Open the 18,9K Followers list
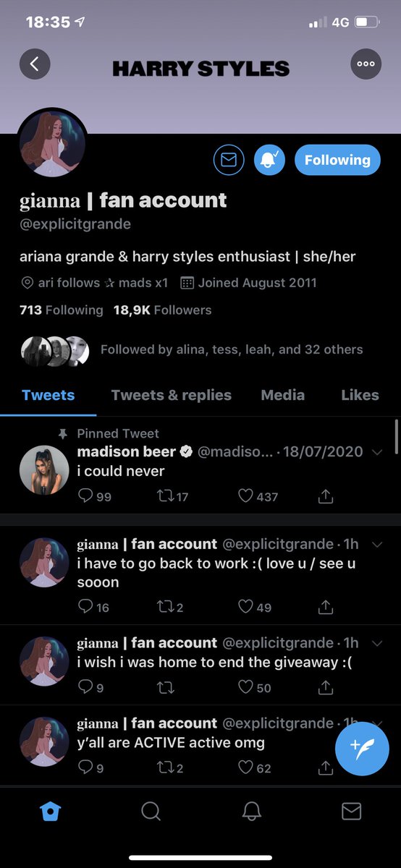The width and height of the screenshot is (401, 868). [162, 310]
